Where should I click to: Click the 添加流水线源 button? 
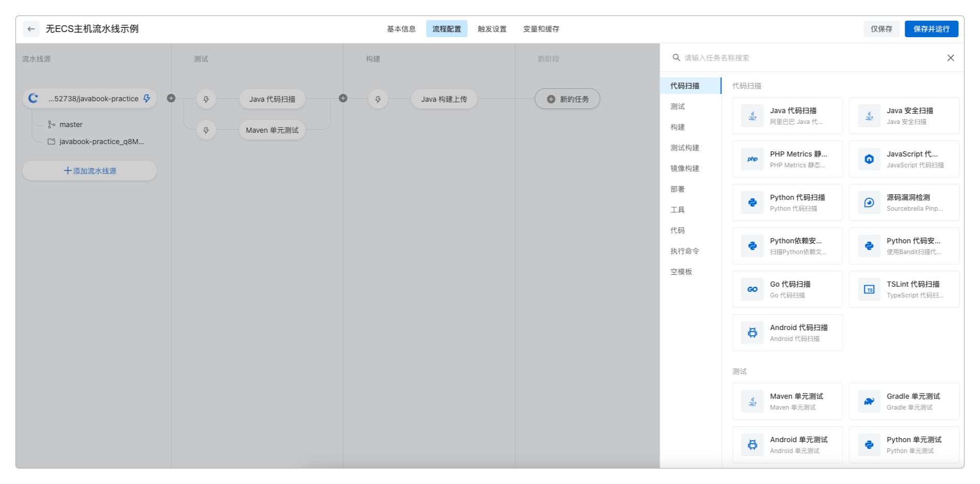point(89,171)
